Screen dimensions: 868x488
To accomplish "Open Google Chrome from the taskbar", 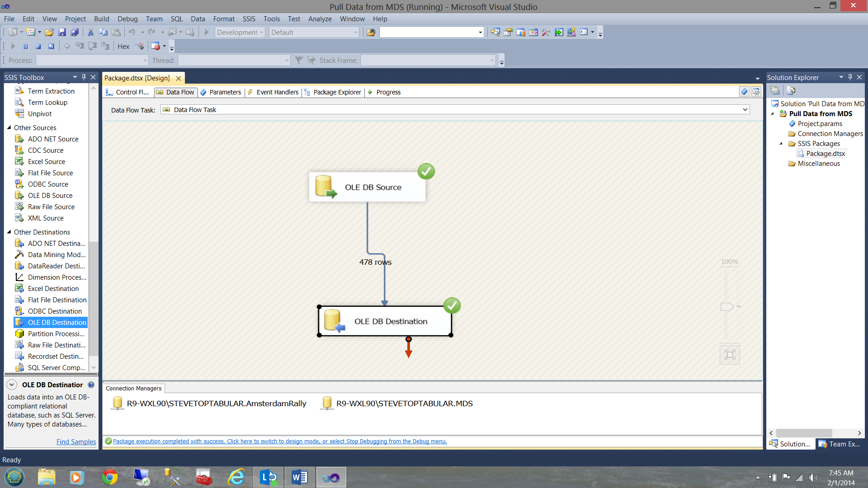I will pos(109,477).
